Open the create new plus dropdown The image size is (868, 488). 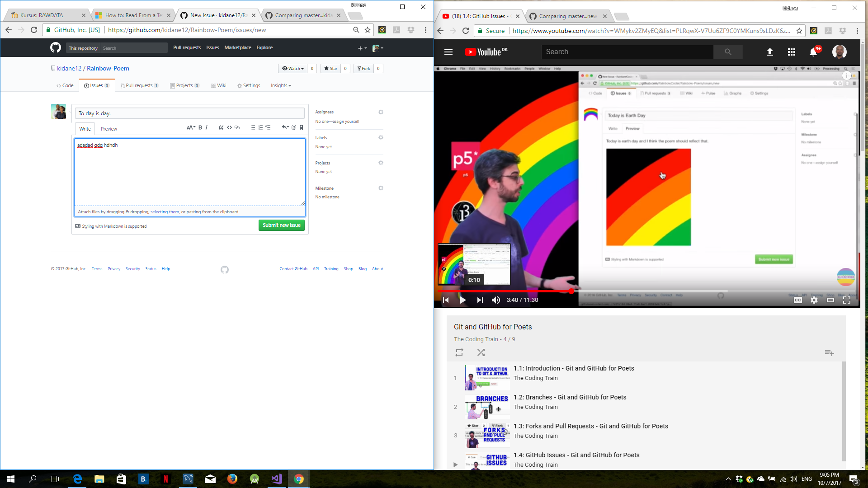[x=362, y=48]
